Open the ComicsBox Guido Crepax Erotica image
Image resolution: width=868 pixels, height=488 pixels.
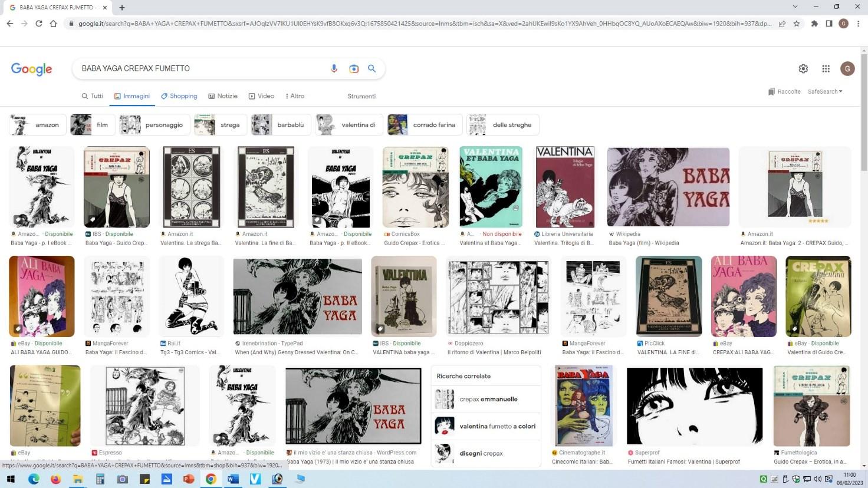(416, 187)
